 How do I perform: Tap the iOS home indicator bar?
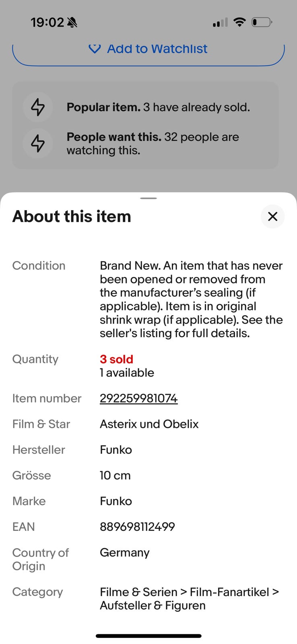[148, 636]
